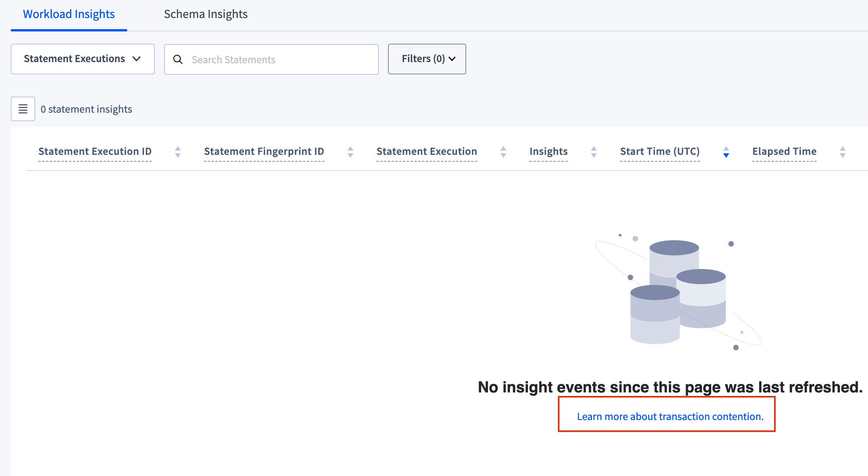Switch to the Schema Insights tab
The height and width of the screenshot is (476, 868).
point(206,14)
